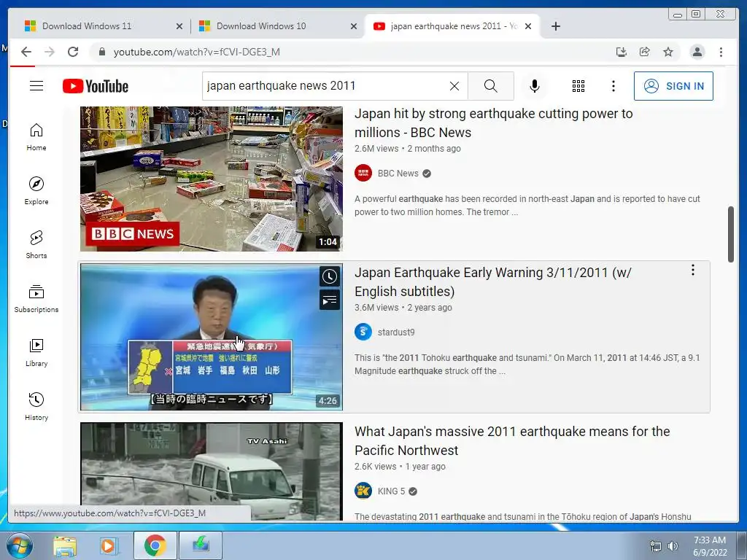
Task: Click the page vertical scrollbar thumb
Action: coord(731,234)
